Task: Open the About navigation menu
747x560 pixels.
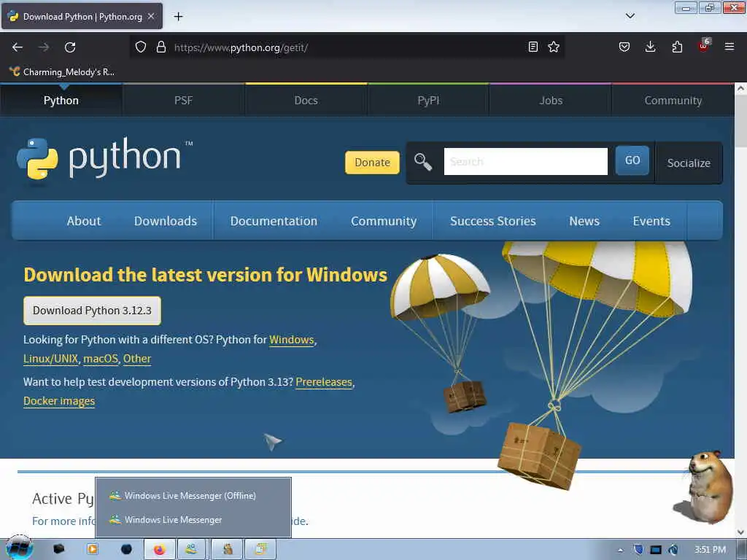Action: click(84, 221)
